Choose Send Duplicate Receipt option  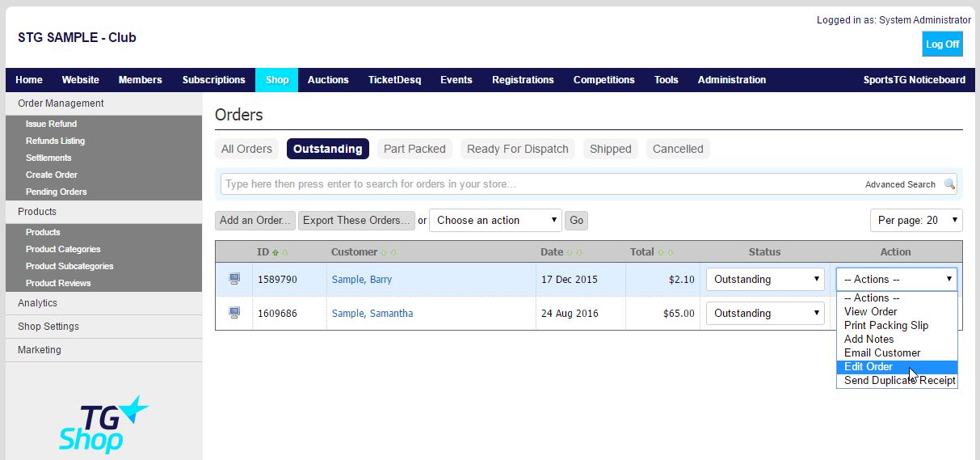[897, 380]
